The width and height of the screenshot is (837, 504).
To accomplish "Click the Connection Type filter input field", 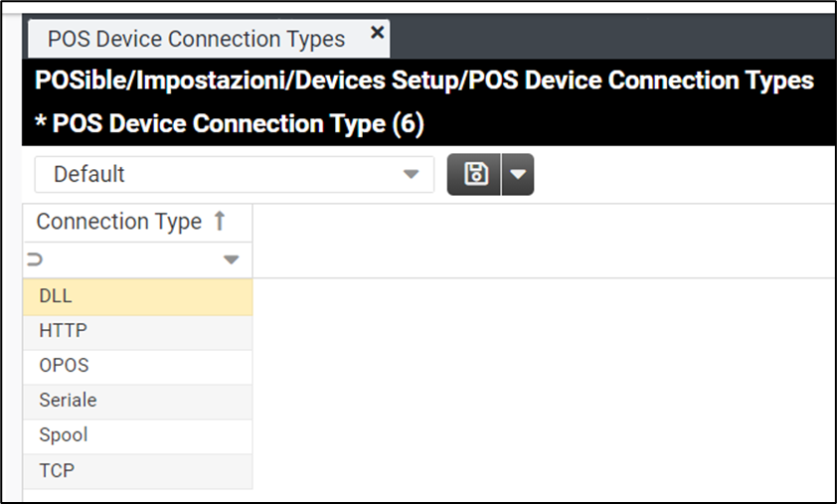I will point(129,260).
